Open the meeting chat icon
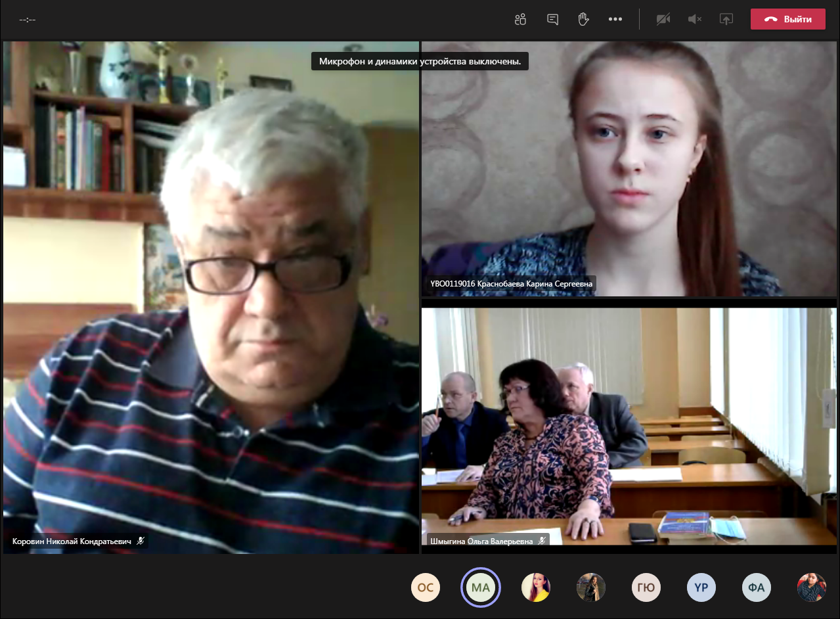840x619 pixels. 552,19
